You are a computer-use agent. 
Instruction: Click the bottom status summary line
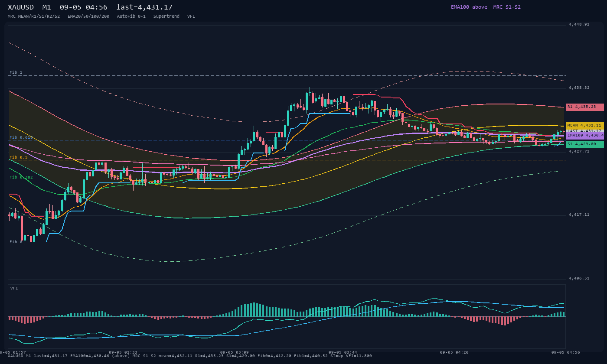tap(189, 356)
